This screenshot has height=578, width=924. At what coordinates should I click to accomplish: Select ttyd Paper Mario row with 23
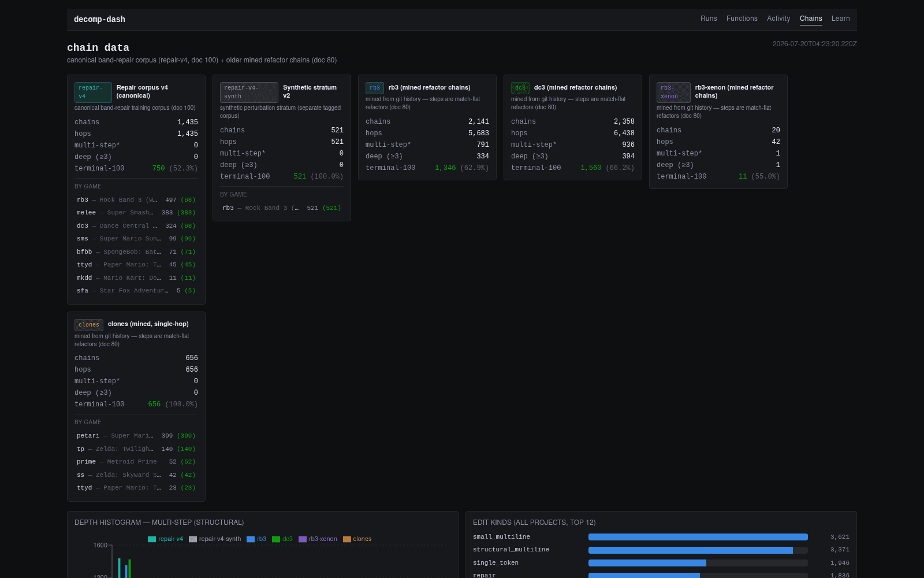pyautogui.click(x=136, y=488)
